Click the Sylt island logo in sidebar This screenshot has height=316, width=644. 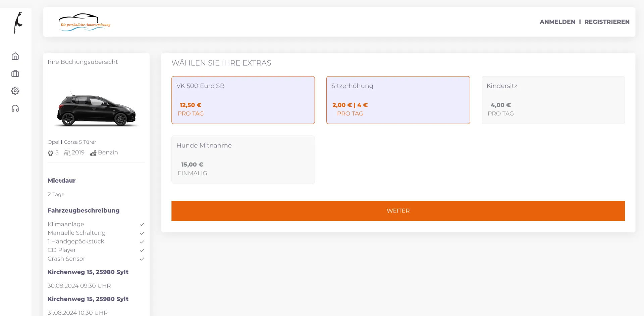(x=18, y=23)
